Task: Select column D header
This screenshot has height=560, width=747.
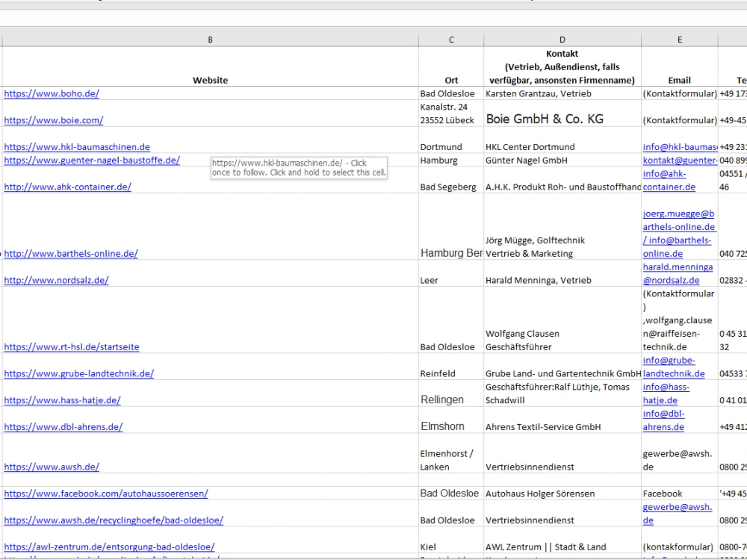Action: point(562,40)
